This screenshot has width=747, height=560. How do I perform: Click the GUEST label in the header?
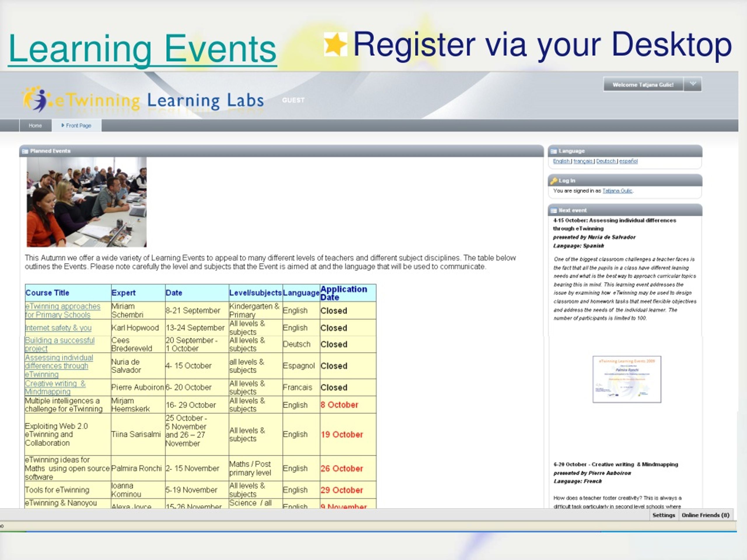tap(293, 100)
